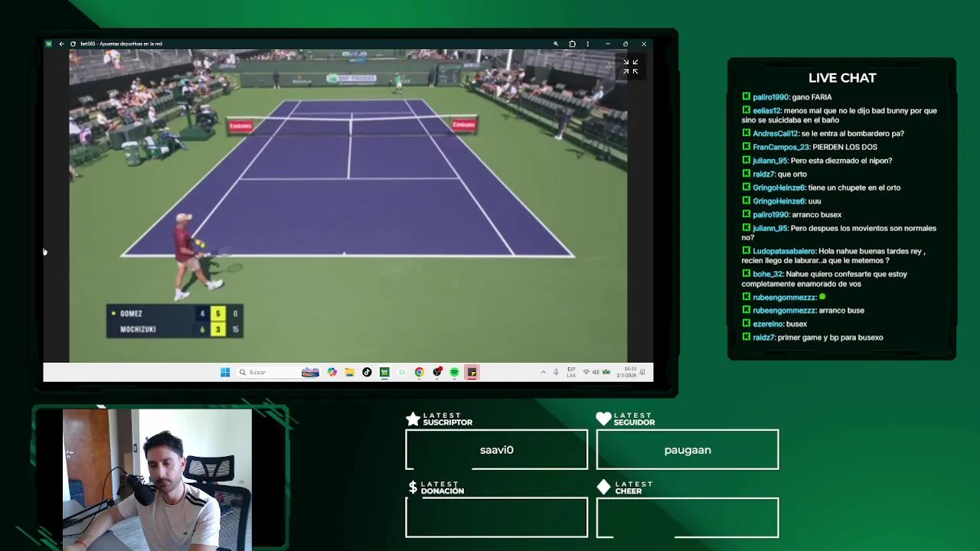The image size is (980, 551).
Task: Click username Ludopatasabalero in chat
Action: [784, 251]
